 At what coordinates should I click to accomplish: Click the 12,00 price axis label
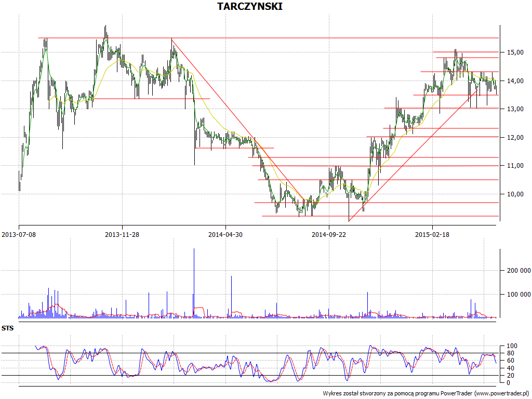click(x=515, y=137)
